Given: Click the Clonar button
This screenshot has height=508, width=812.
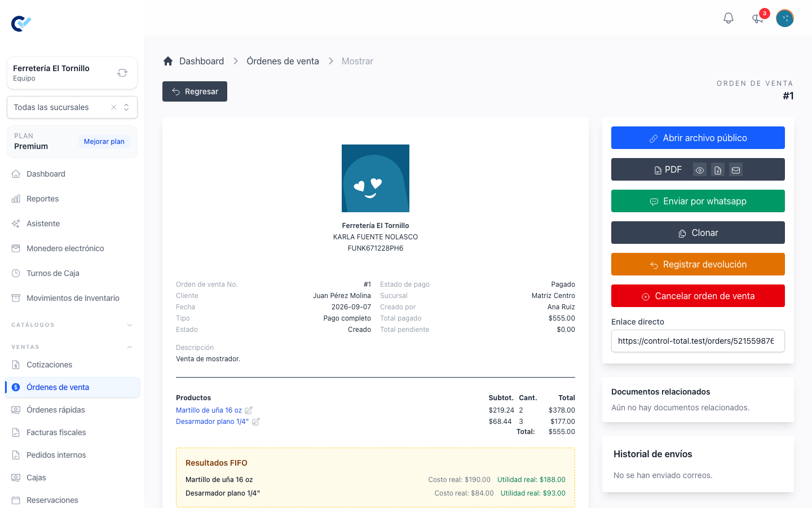Looking at the screenshot, I should (698, 233).
